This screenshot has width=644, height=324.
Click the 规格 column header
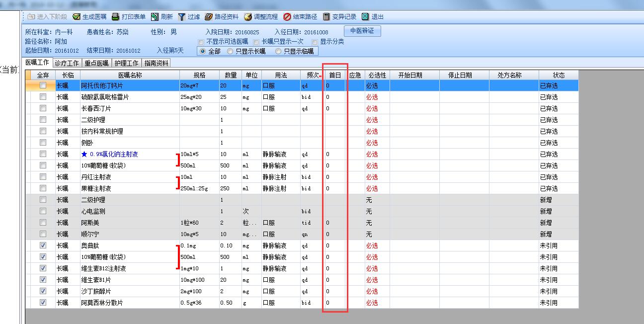199,75
